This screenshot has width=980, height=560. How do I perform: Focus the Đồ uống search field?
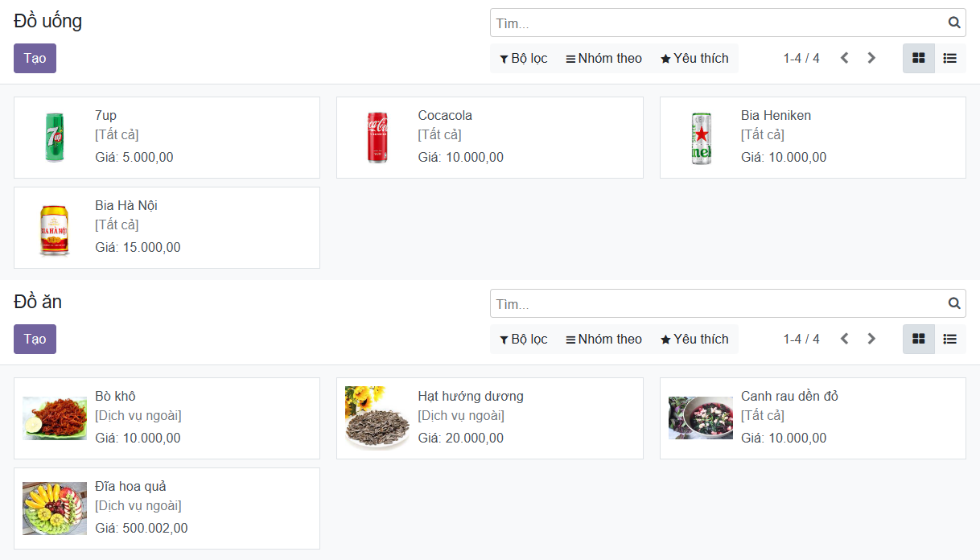(716, 23)
